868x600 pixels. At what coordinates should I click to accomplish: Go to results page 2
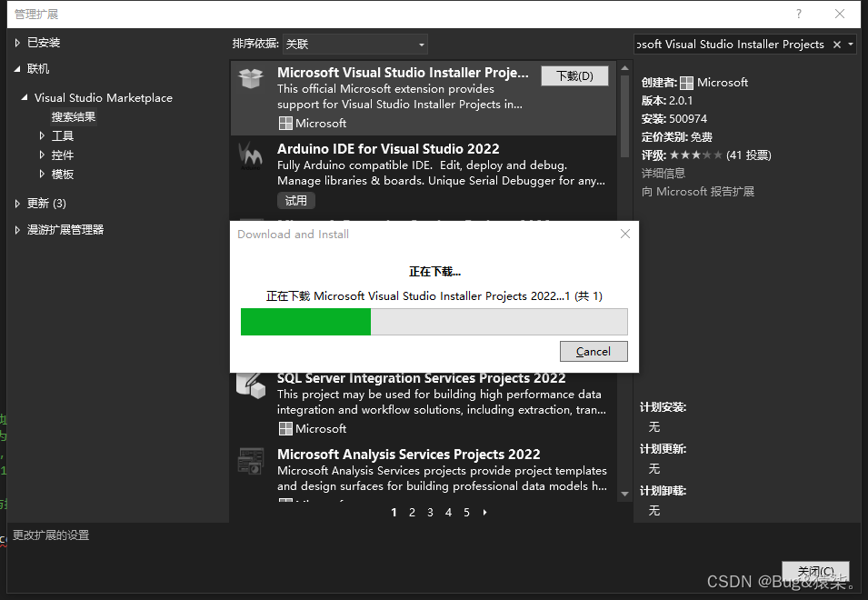[412, 513]
